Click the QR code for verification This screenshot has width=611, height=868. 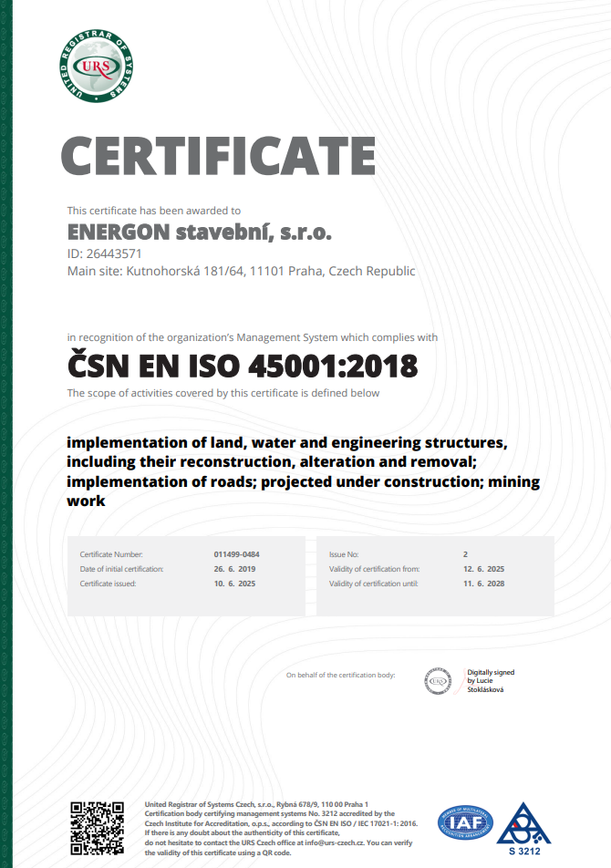click(97, 828)
